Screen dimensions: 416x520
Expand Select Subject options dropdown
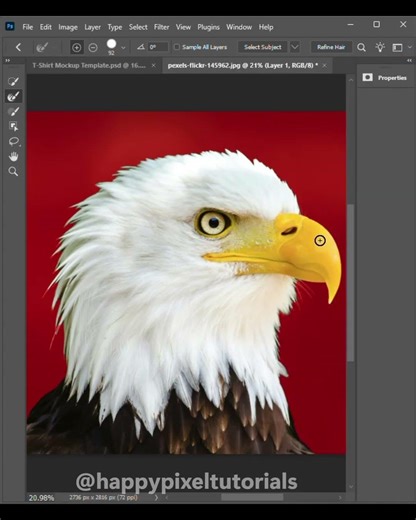pyautogui.click(x=295, y=47)
